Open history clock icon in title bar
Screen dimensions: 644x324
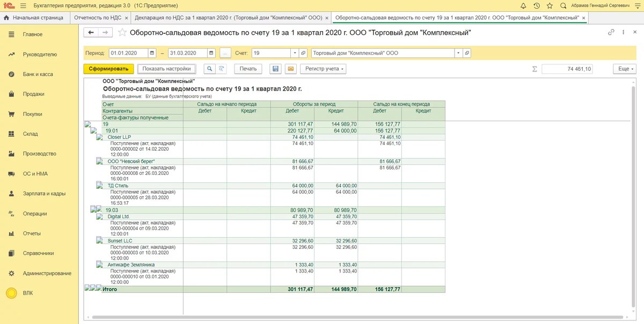537,5
